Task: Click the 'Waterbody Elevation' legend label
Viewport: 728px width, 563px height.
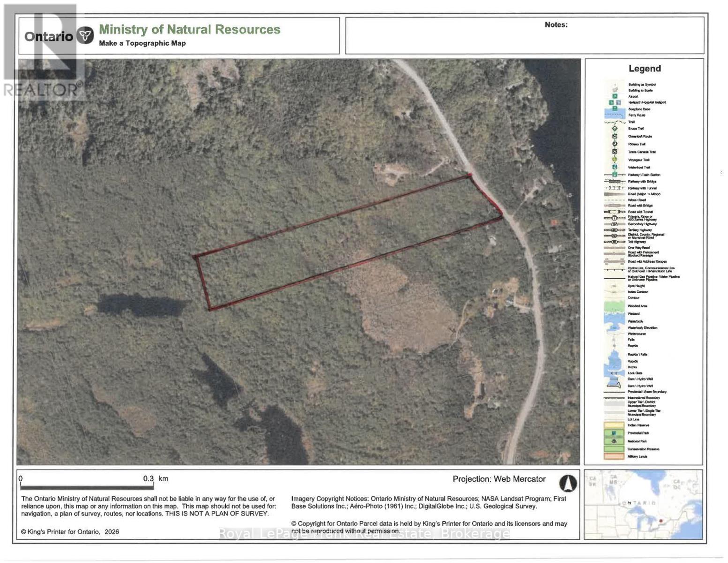Action: [x=642, y=327]
